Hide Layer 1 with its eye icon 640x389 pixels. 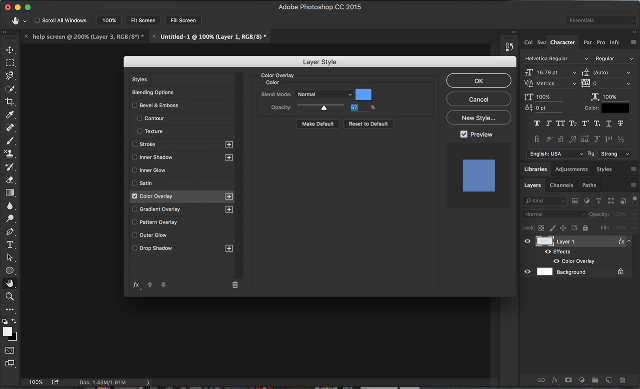tap(527, 241)
